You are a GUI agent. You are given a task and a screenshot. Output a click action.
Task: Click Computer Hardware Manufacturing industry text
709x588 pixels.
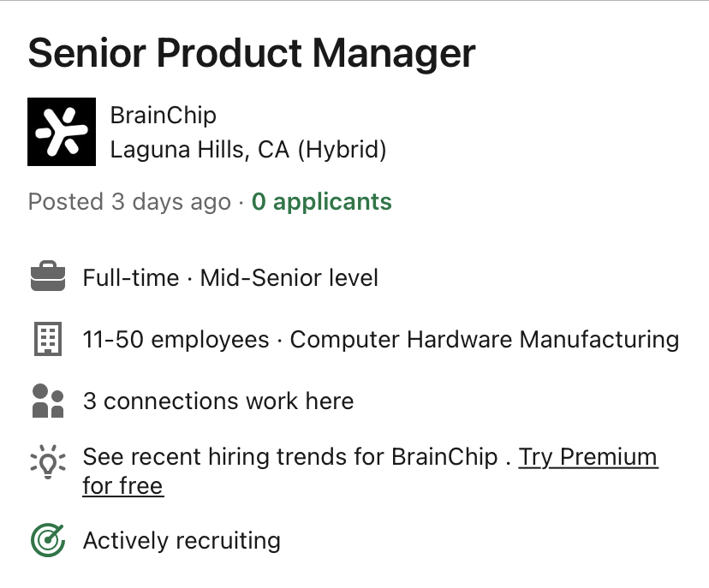485,340
